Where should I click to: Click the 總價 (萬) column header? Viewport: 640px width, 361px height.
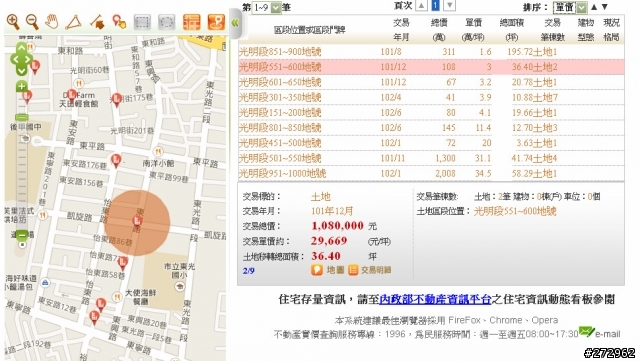439,30
